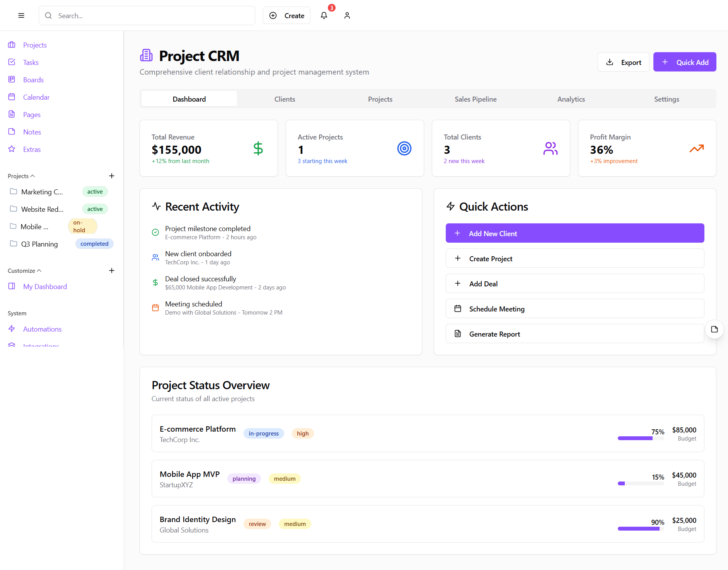The image size is (728, 570).
Task: Open Notes from the sidebar
Action: (32, 132)
